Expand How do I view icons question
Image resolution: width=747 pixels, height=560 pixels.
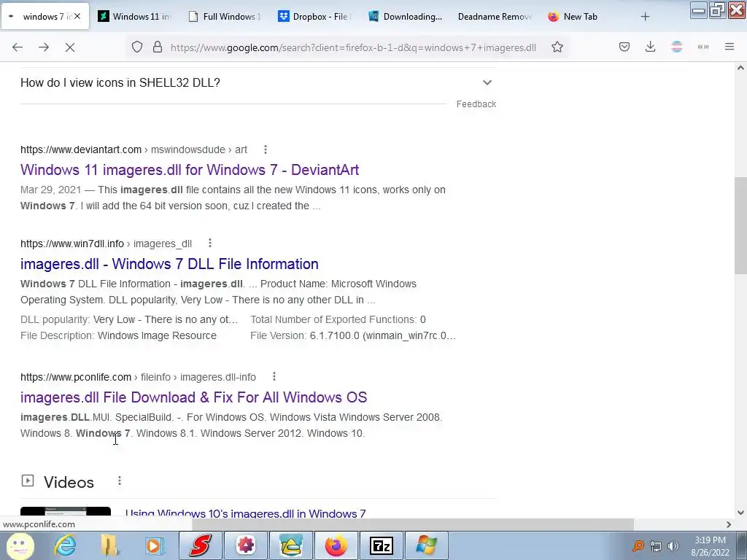(258, 83)
